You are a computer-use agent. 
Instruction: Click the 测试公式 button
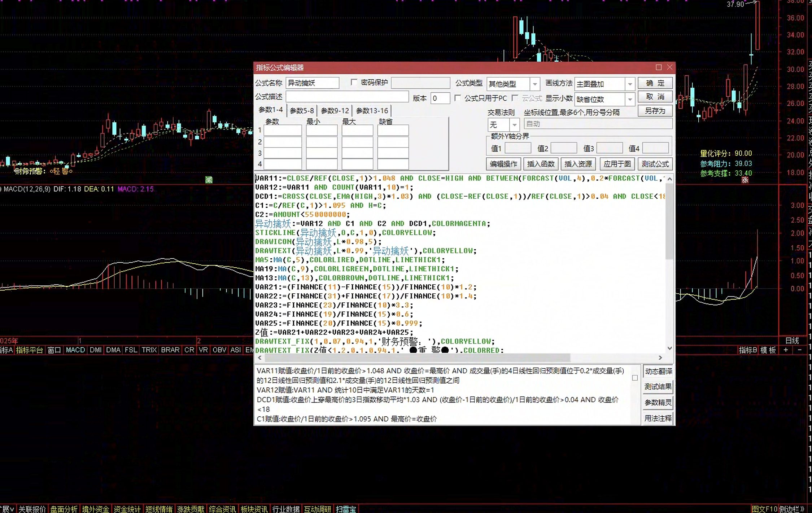[x=655, y=164]
